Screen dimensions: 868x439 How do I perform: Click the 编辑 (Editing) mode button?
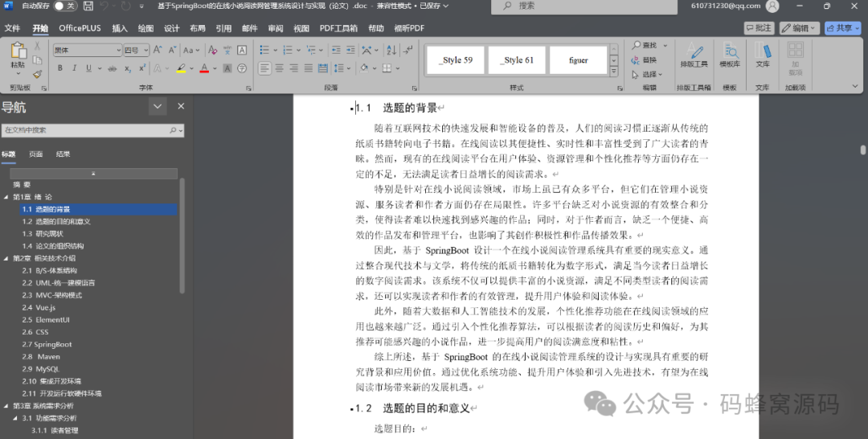click(x=800, y=27)
